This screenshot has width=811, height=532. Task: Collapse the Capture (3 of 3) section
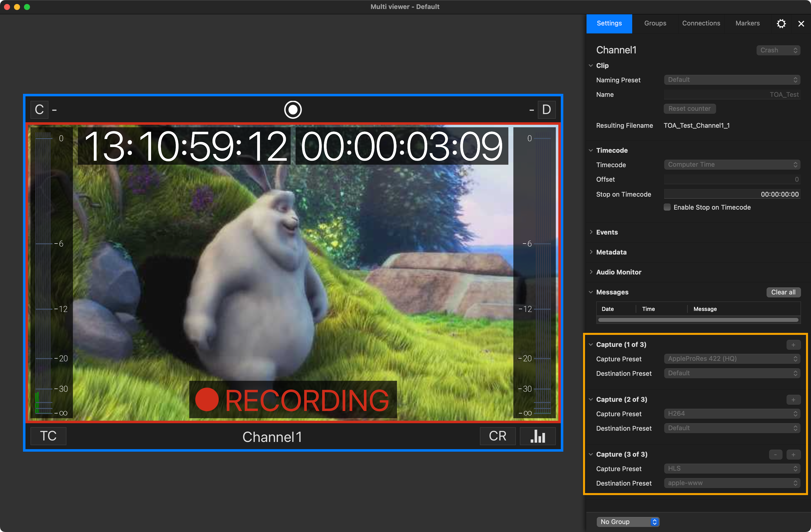591,454
